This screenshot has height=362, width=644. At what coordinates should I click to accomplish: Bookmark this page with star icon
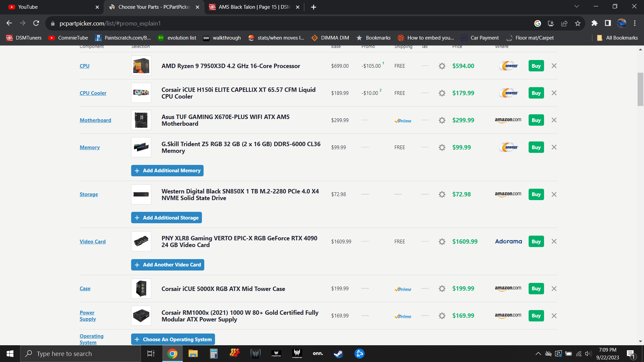click(578, 23)
